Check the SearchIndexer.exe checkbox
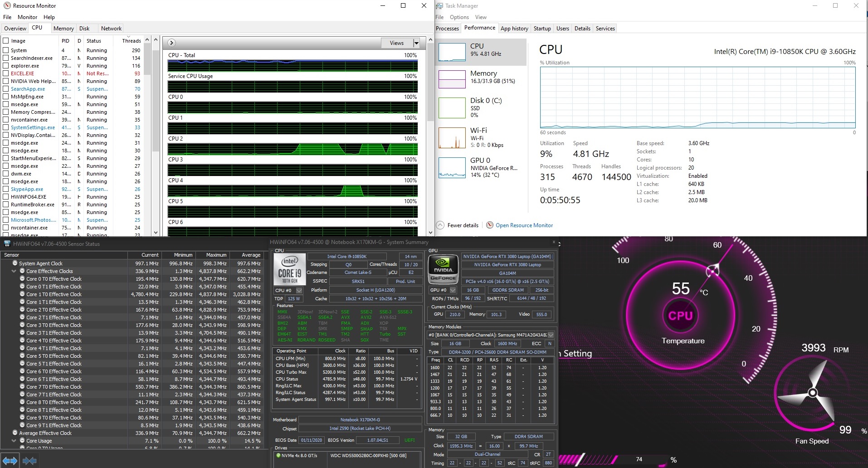Viewport: 868px width, 468px height. click(x=6, y=58)
